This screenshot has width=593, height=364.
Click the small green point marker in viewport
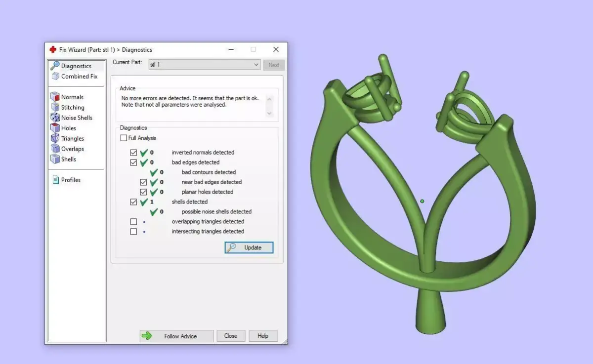[x=422, y=201]
